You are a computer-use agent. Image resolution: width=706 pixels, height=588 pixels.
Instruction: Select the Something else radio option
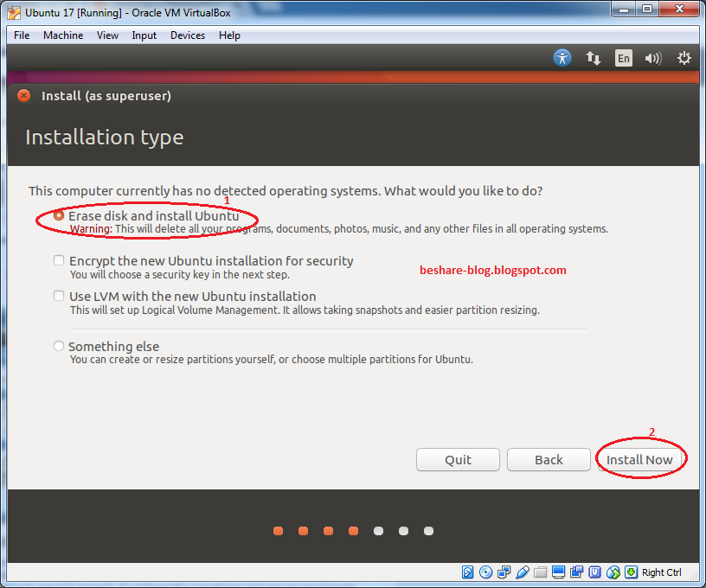point(59,346)
